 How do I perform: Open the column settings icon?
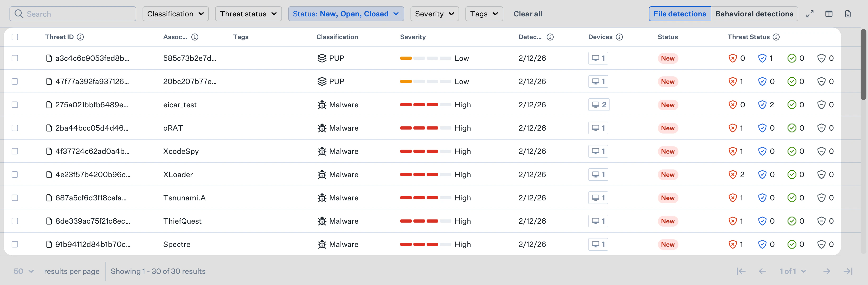pos(829,13)
